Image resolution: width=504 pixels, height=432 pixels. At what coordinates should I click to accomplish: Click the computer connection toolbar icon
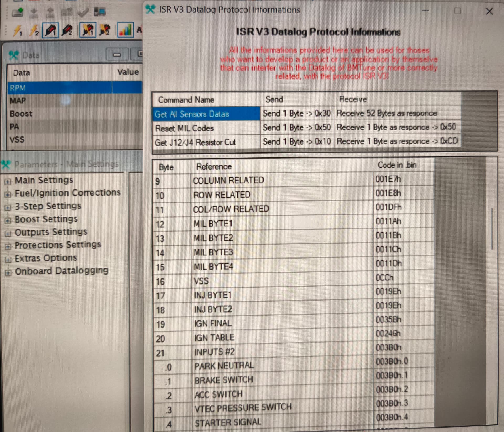pos(100,12)
